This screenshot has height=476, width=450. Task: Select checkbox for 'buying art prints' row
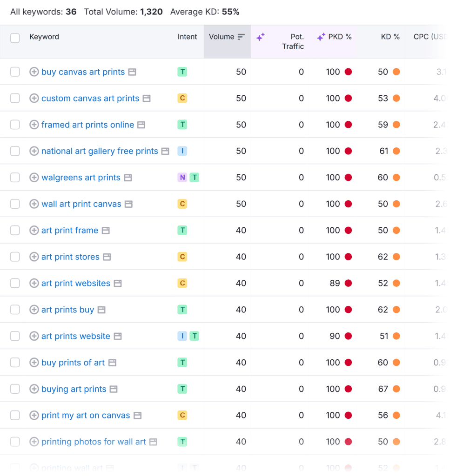click(15, 389)
